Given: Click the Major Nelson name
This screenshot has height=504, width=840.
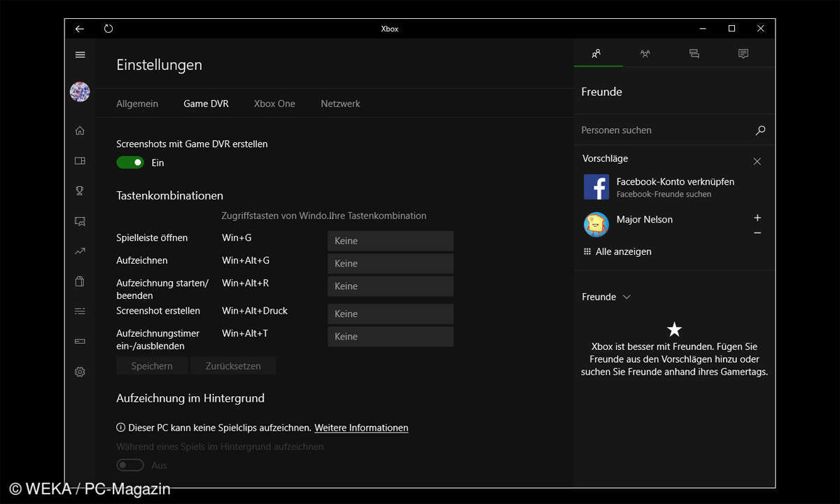Looking at the screenshot, I should point(645,219).
